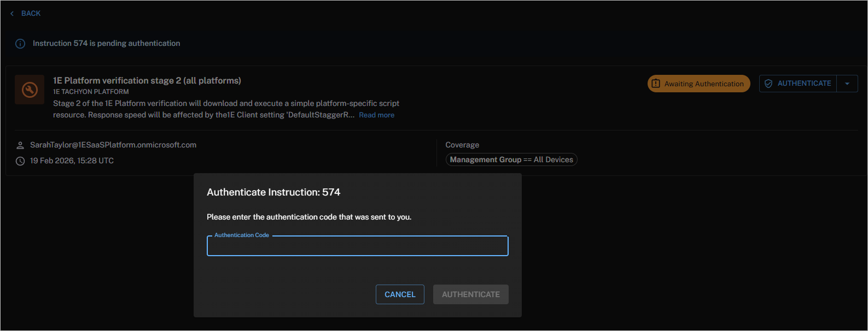This screenshot has width=868, height=331.
Task: Focus the Authentication Code input field
Action: point(357,247)
